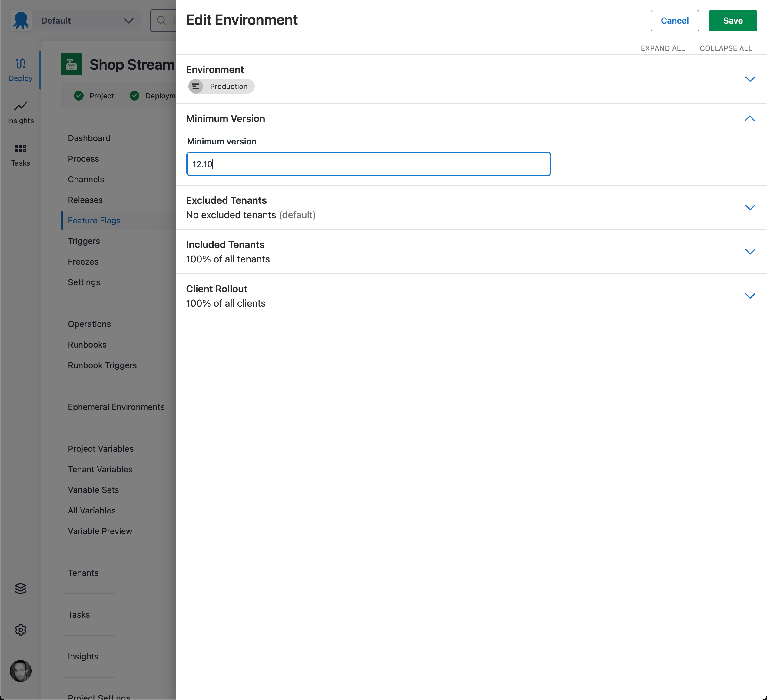The width and height of the screenshot is (767, 700).
Task: Open All Variables menu item
Action: (x=92, y=510)
